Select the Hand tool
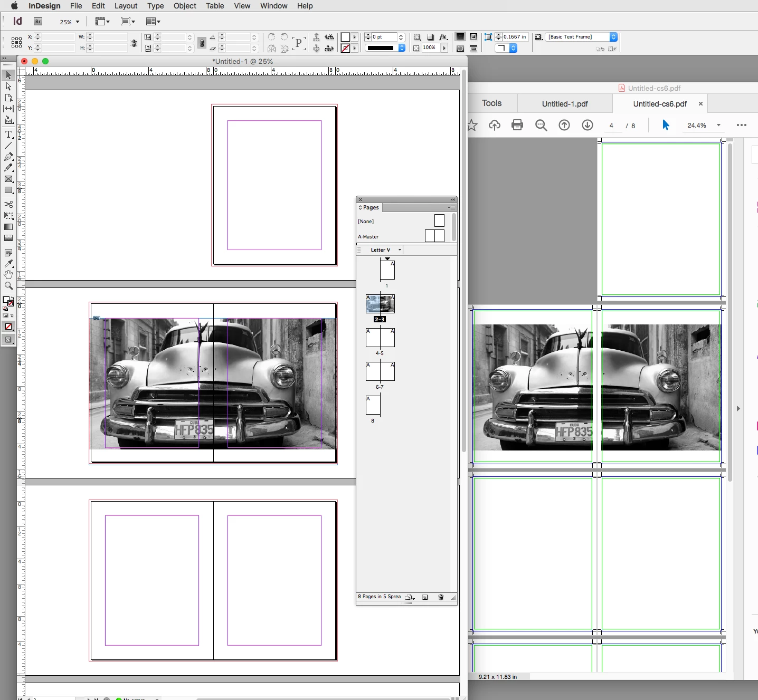The width and height of the screenshot is (758, 700). 8,275
